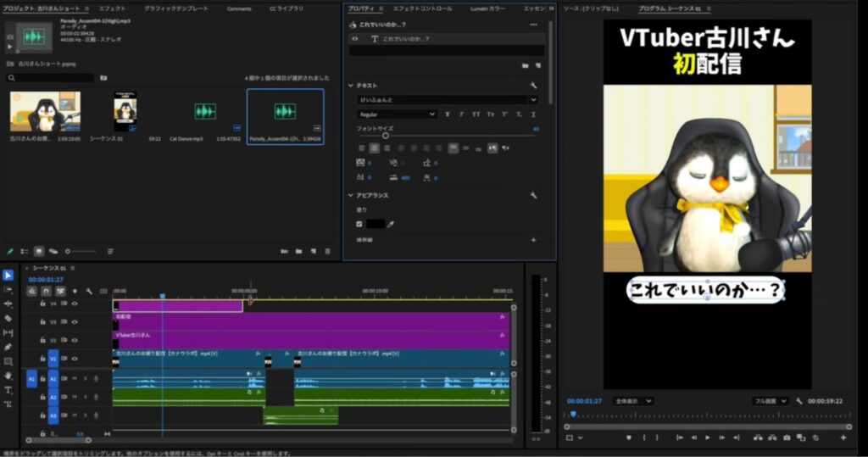This screenshot has width=868, height=457.
Task: Open the Program monitor button editor plus
Action: 843,437
